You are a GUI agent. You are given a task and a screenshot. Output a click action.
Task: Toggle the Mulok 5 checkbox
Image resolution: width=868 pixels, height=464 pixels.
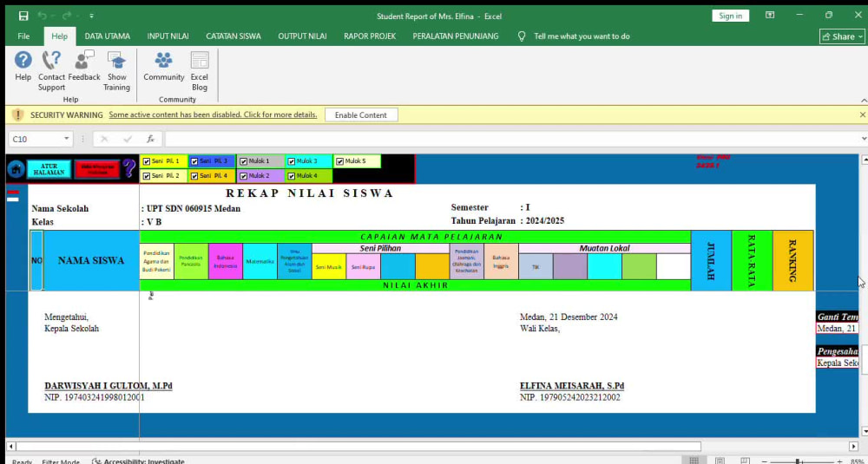pos(339,161)
